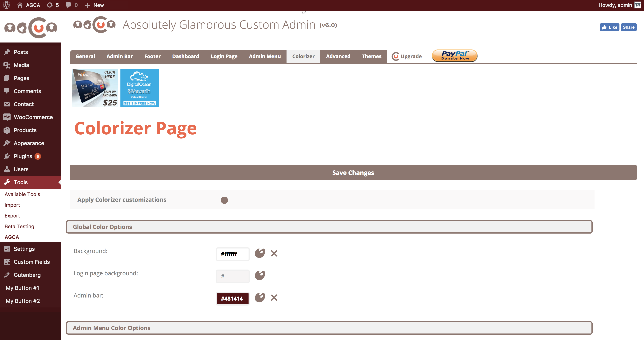The image size is (644, 340).
Task: Open Plugins via the plugin sidebar icon
Action: click(x=7, y=156)
